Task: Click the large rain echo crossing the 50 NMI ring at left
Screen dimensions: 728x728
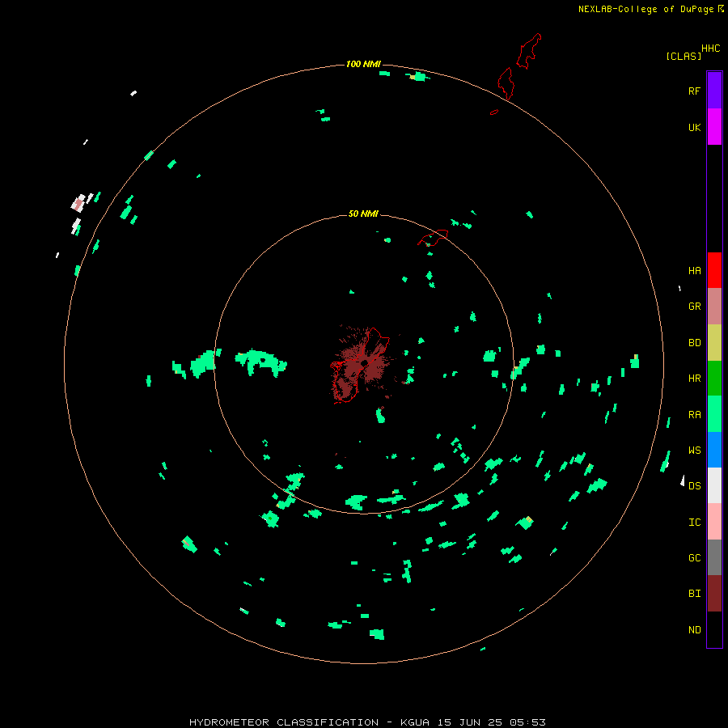Action: 205,363
